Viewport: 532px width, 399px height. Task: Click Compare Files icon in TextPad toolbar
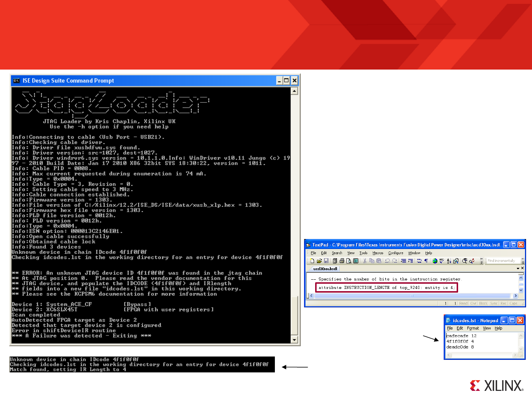(x=456, y=261)
